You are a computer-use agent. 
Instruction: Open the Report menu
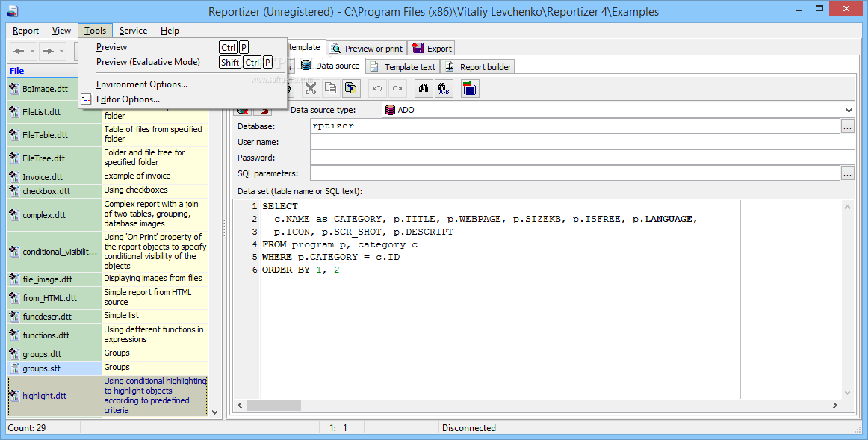pos(25,31)
